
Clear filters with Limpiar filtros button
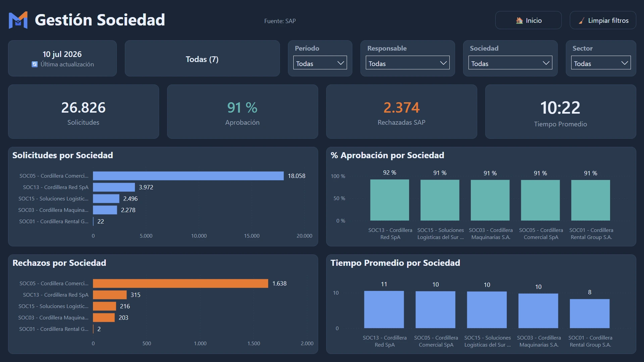click(603, 20)
